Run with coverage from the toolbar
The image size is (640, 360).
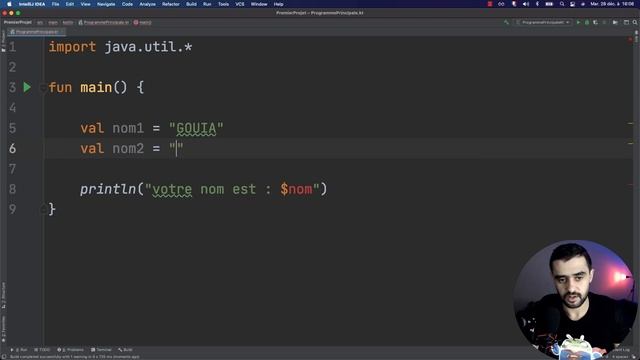point(596,22)
